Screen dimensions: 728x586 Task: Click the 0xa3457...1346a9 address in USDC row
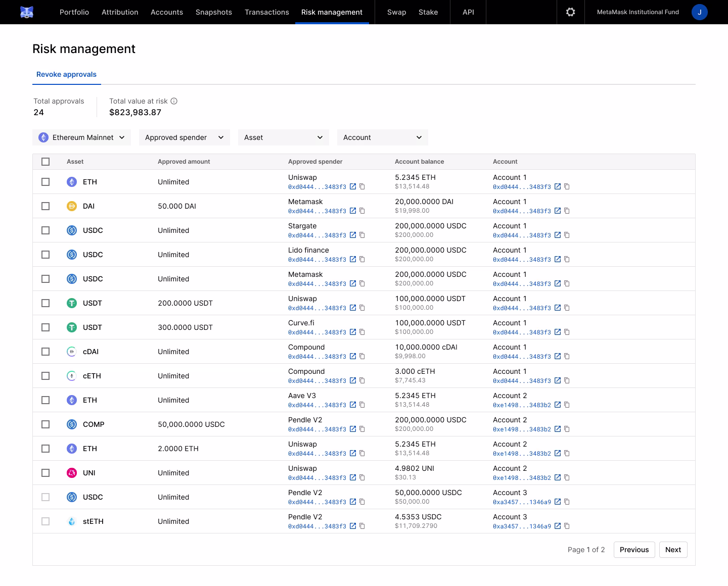[522, 502]
